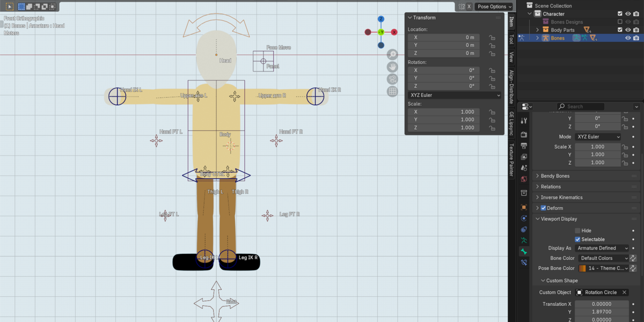This screenshot has height=322, width=644.
Task: Open the Scene properties tab icon
Action: [x=524, y=168]
